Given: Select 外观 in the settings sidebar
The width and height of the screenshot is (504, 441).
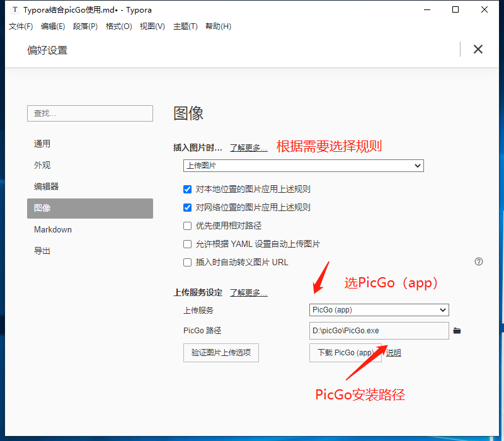Looking at the screenshot, I should tap(90, 165).
